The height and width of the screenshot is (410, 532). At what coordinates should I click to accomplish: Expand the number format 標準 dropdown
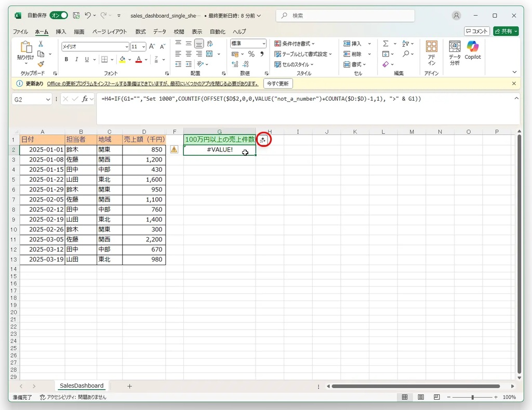264,44
